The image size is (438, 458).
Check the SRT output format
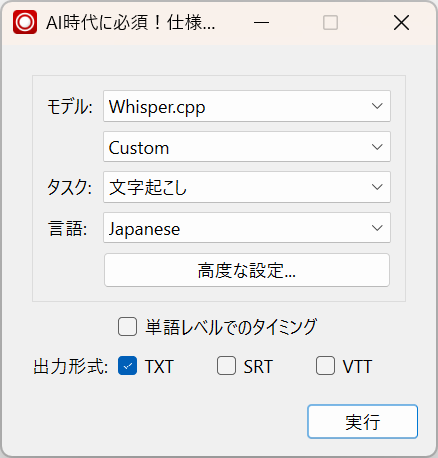226,366
